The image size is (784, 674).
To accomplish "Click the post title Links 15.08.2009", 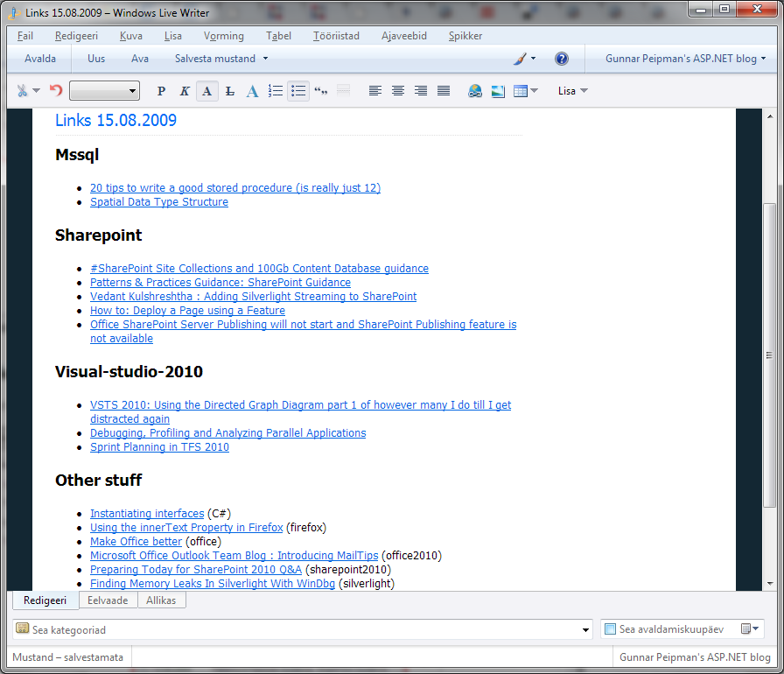I will 116,120.
